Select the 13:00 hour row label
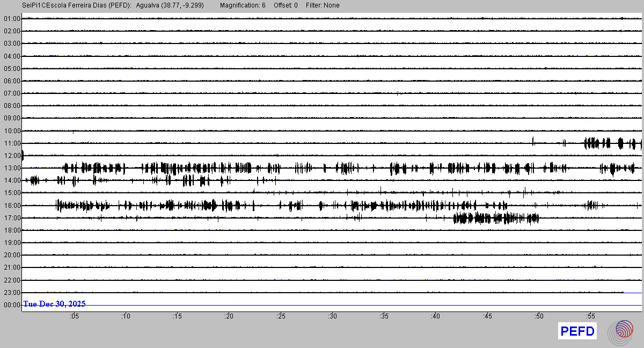The width and height of the screenshot is (644, 348). [x=12, y=168]
